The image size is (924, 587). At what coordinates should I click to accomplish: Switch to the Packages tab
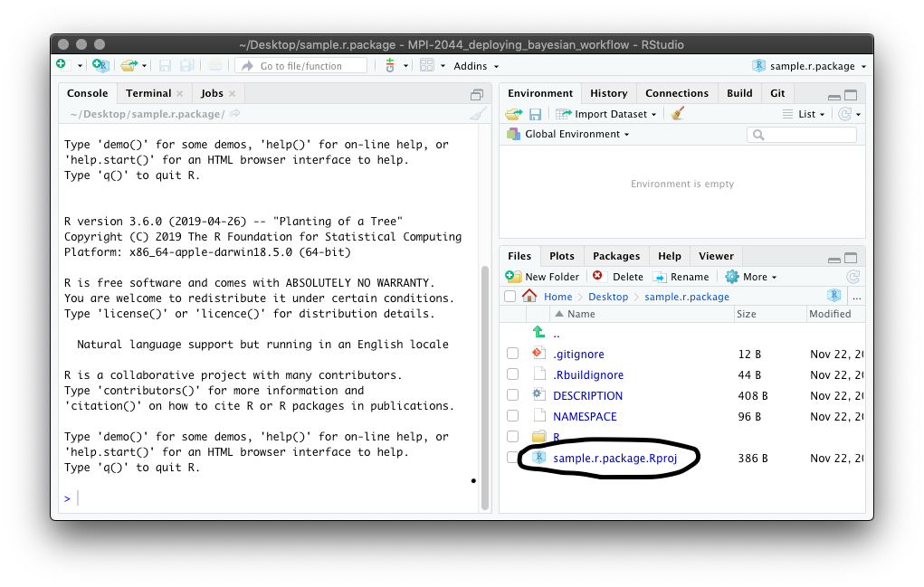point(616,256)
